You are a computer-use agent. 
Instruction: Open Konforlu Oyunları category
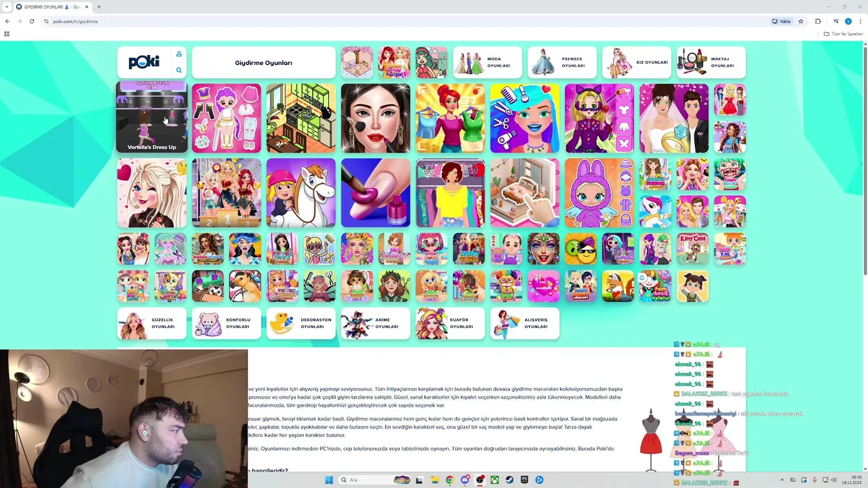(226, 323)
